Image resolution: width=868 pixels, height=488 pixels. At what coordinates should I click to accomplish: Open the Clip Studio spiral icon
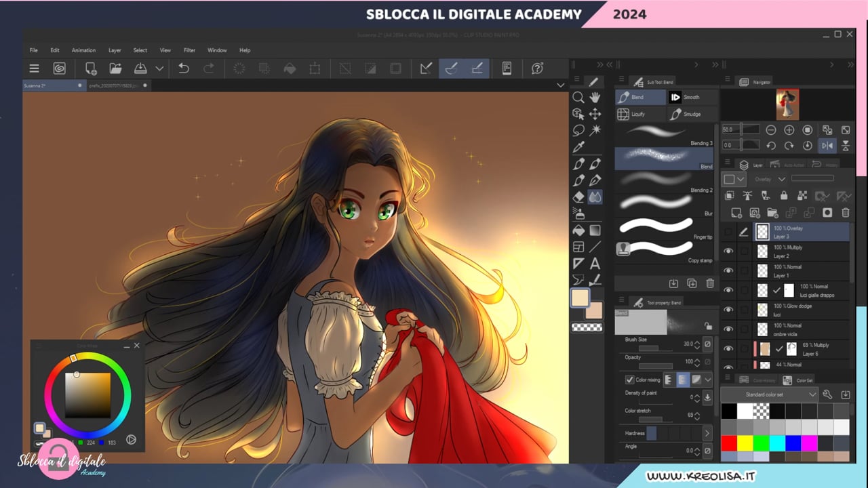pyautogui.click(x=59, y=68)
